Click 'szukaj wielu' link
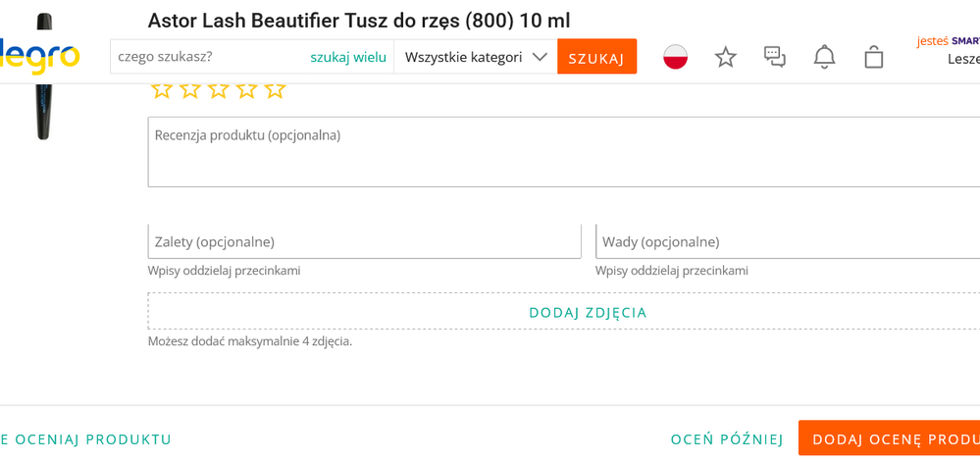Viewport: 980px width, 462px height. [x=348, y=57]
